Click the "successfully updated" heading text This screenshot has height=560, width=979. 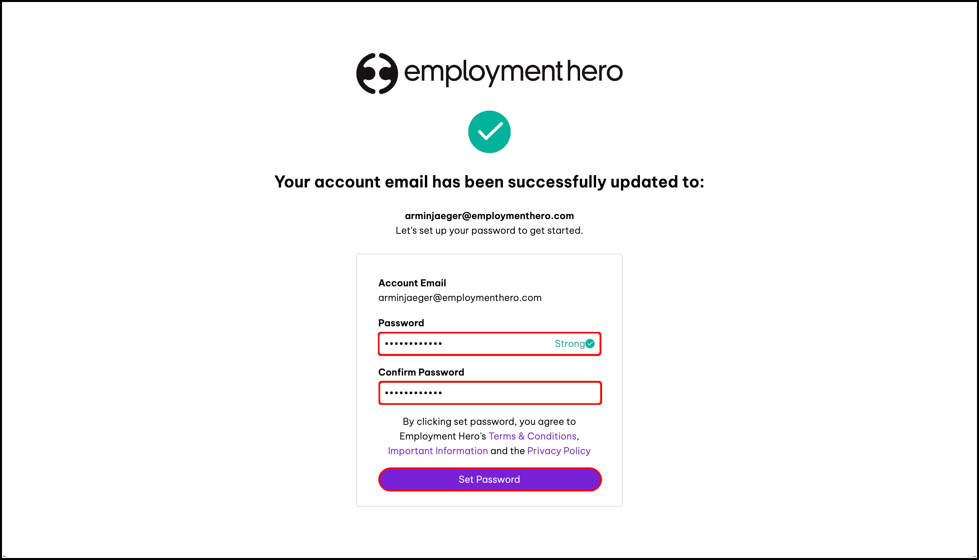489,181
